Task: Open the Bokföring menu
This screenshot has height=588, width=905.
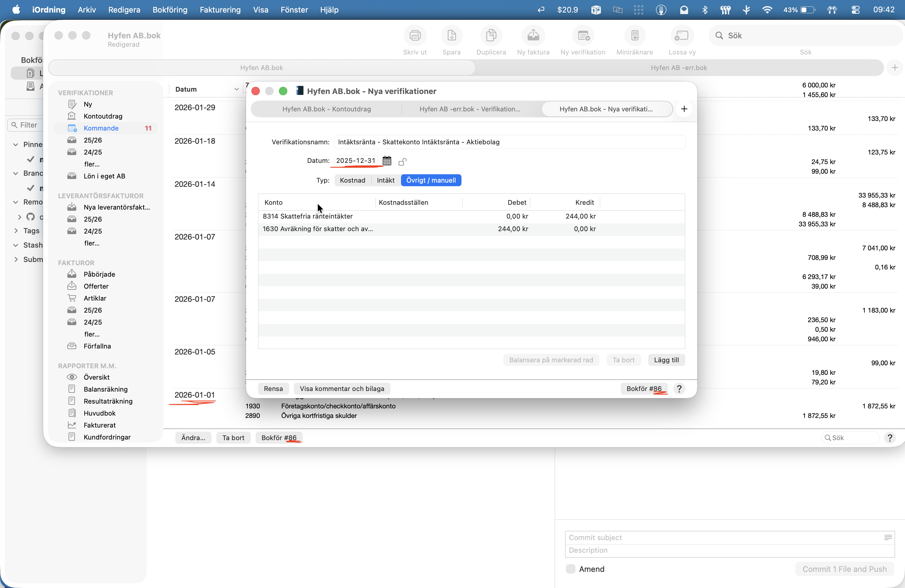Action: click(170, 10)
